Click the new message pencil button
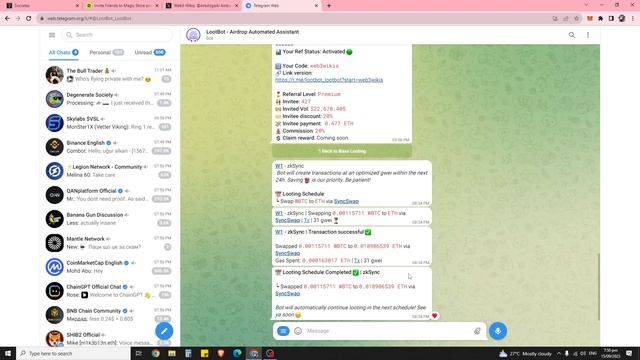640x360 pixels. tap(164, 331)
